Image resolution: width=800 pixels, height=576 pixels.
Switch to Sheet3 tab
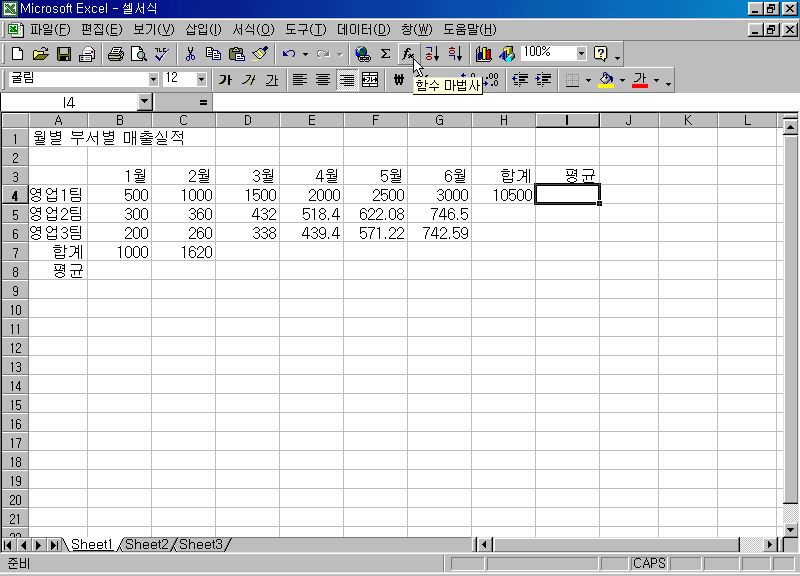[201, 544]
